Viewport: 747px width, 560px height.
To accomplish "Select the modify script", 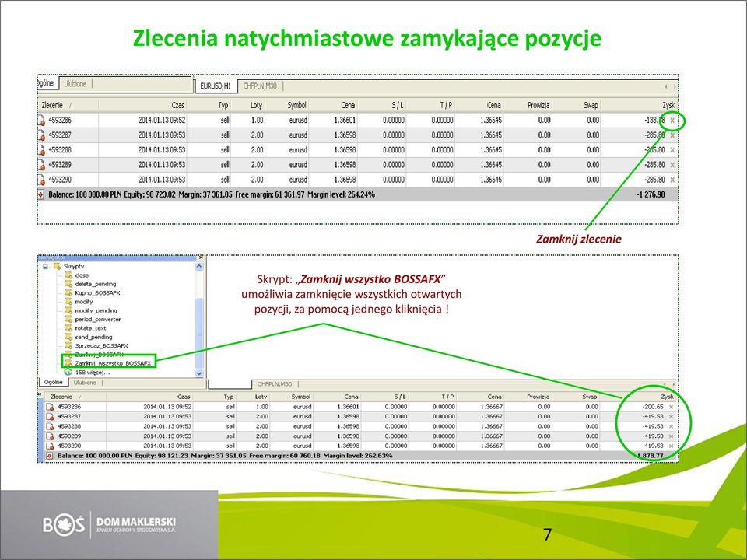I will pyautogui.click(x=84, y=302).
